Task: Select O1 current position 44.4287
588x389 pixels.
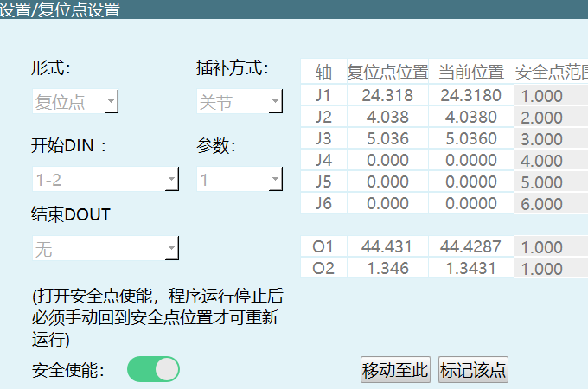Action: (471, 246)
